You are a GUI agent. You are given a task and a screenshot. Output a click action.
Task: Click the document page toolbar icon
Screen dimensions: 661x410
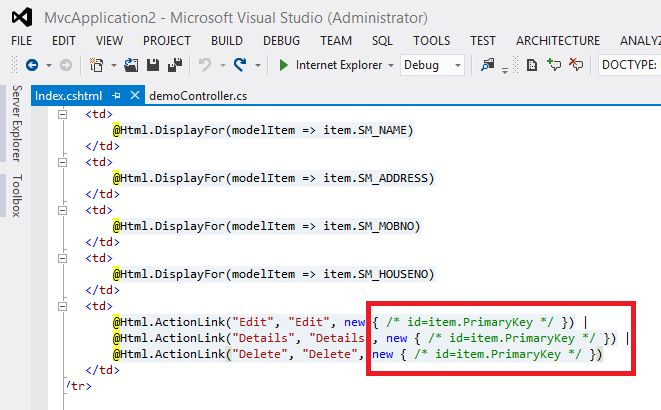tap(532, 65)
